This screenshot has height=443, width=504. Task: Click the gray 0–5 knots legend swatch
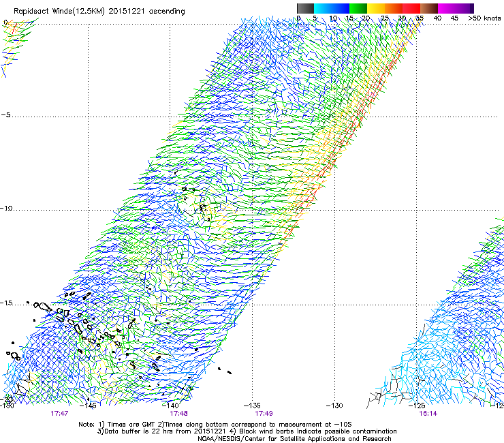pyautogui.click(x=305, y=8)
